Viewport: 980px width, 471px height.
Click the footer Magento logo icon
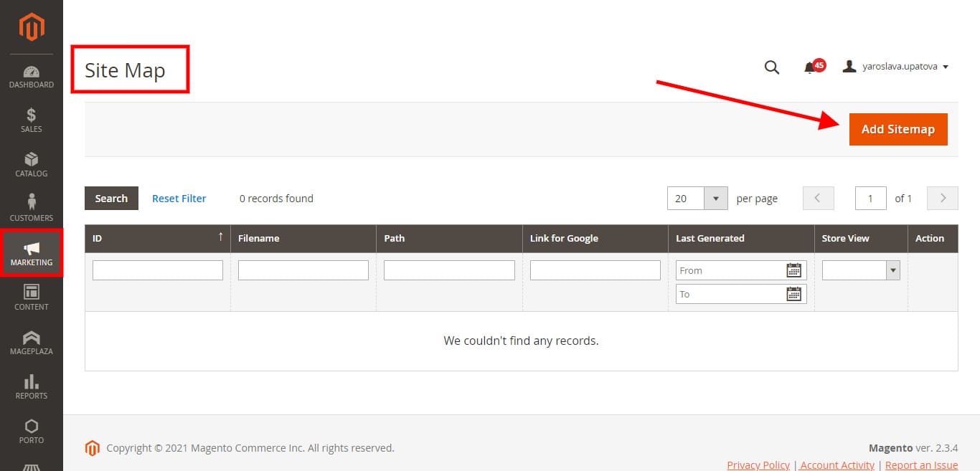click(x=92, y=448)
